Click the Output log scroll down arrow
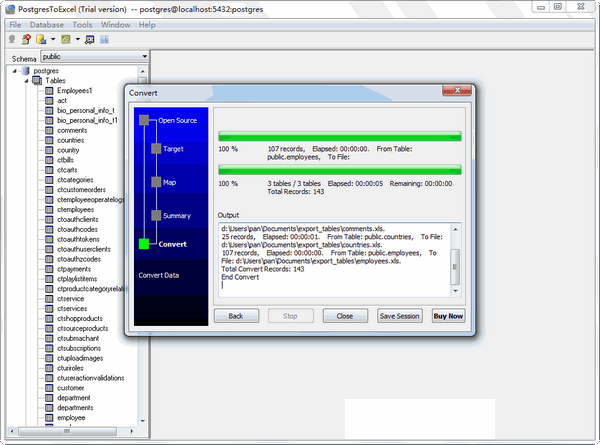The image size is (600, 445). (x=455, y=291)
